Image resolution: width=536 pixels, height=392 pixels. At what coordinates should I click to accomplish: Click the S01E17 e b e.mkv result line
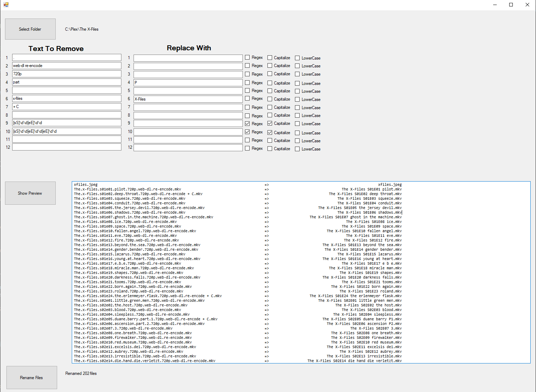point(372,264)
